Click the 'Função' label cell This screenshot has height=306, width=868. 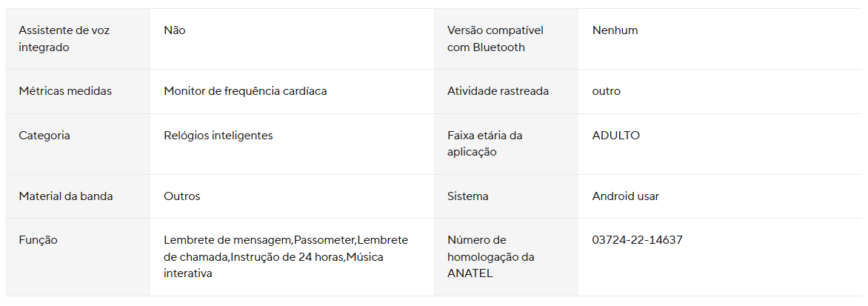38,240
